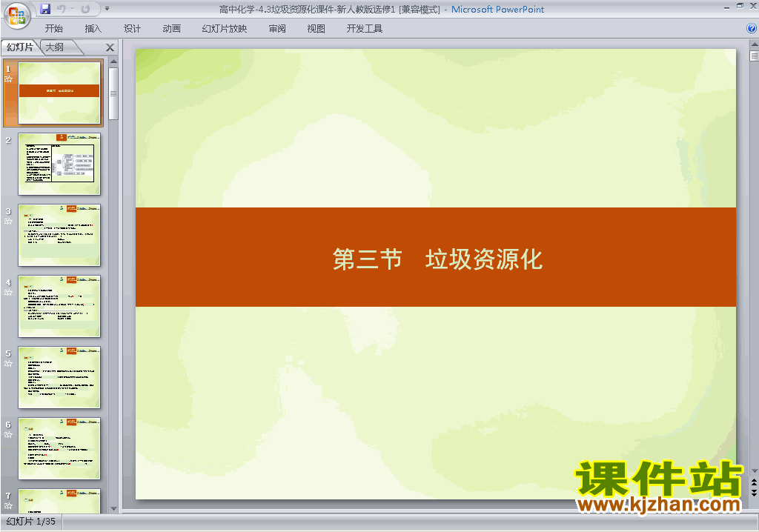Select slide 2 thumbnail
The image size is (759, 532).
[x=59, y=164]
